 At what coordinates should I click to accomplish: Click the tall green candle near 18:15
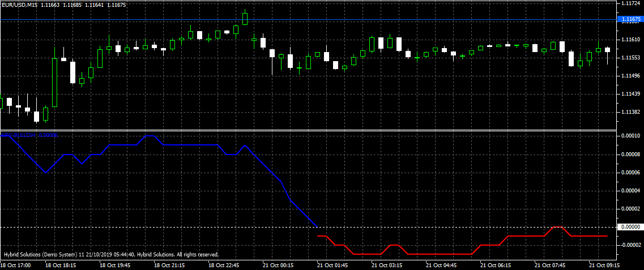click(x=55, y=82)
